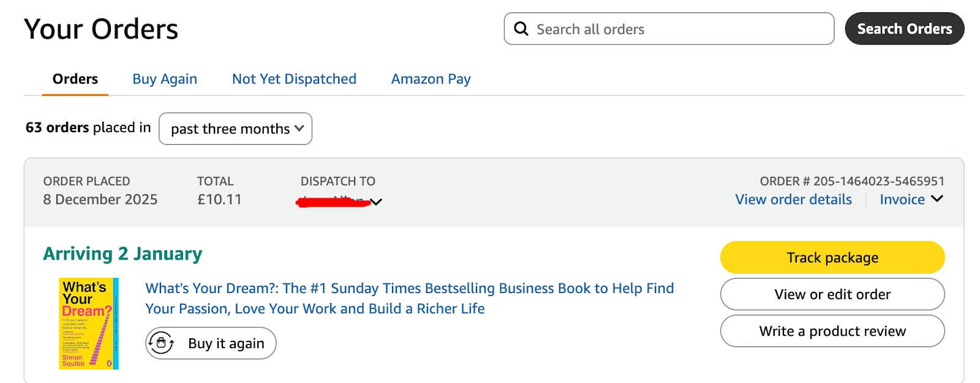Open the View order details link

(x=793, y=199)
